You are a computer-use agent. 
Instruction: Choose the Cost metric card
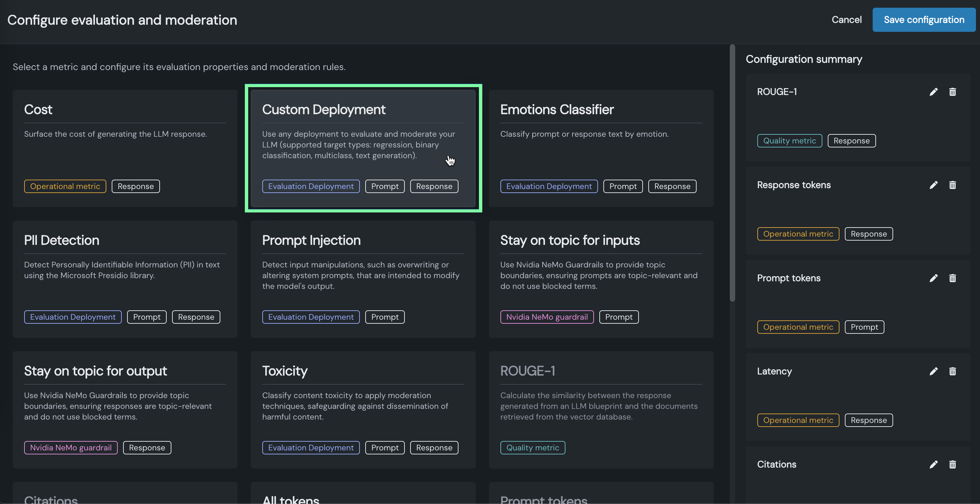point(125,148)
